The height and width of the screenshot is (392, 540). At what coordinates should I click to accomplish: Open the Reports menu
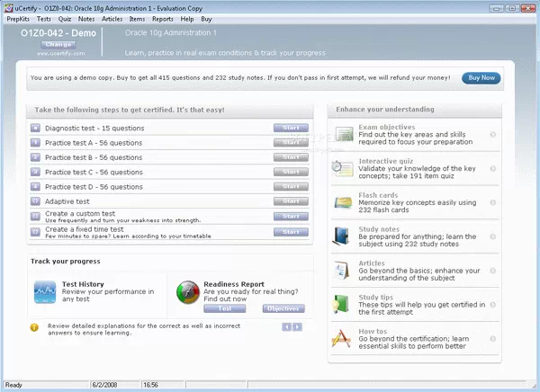163,19
